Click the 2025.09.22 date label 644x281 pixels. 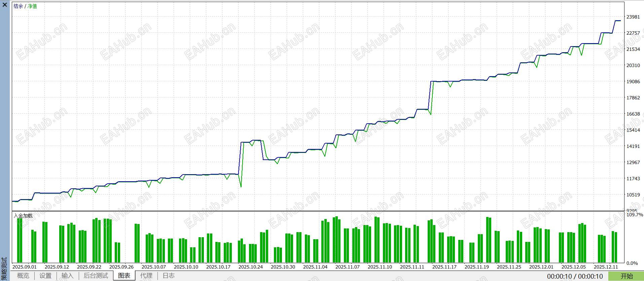point(89,267)
